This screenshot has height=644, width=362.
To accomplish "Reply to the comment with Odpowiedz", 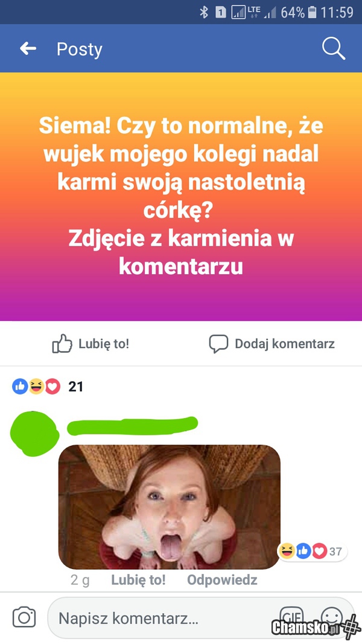I will pos(222,580).
